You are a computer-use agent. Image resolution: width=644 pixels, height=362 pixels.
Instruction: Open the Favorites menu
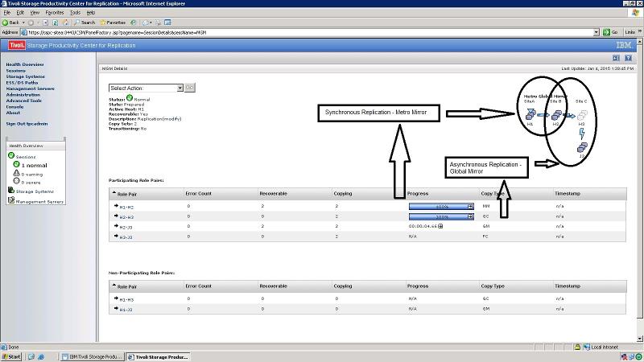(x=54, y=13)
